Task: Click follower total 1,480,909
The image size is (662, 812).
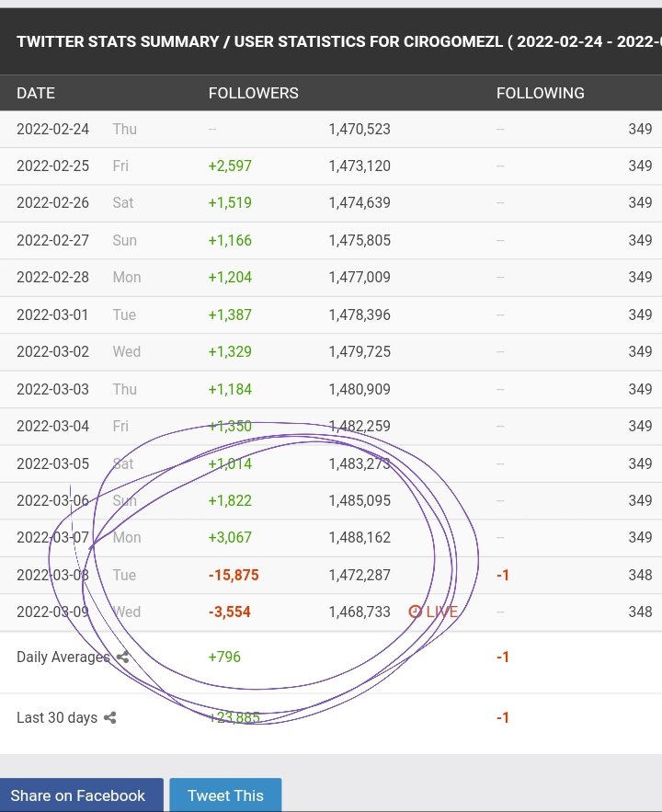Action: (x=360, y=389)
